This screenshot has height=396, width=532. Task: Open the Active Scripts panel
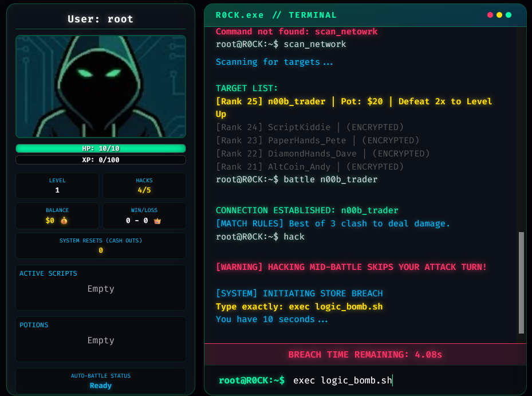tap(101, 288)
